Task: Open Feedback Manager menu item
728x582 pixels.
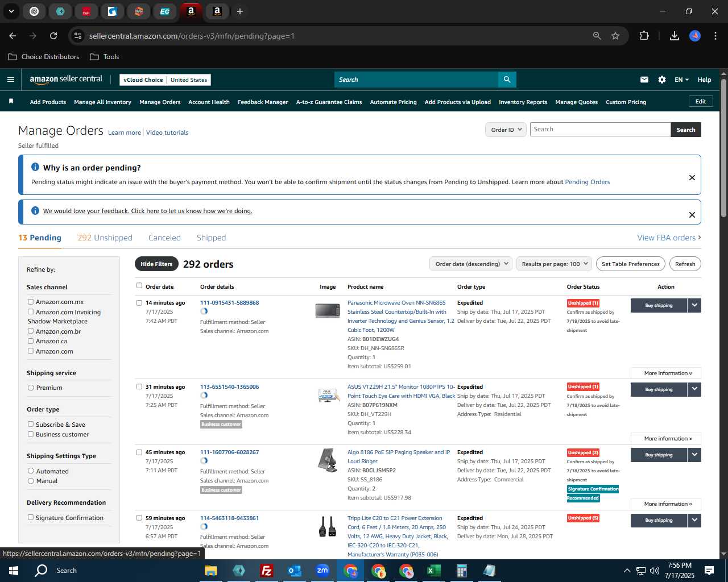Action: pos(263,102)
